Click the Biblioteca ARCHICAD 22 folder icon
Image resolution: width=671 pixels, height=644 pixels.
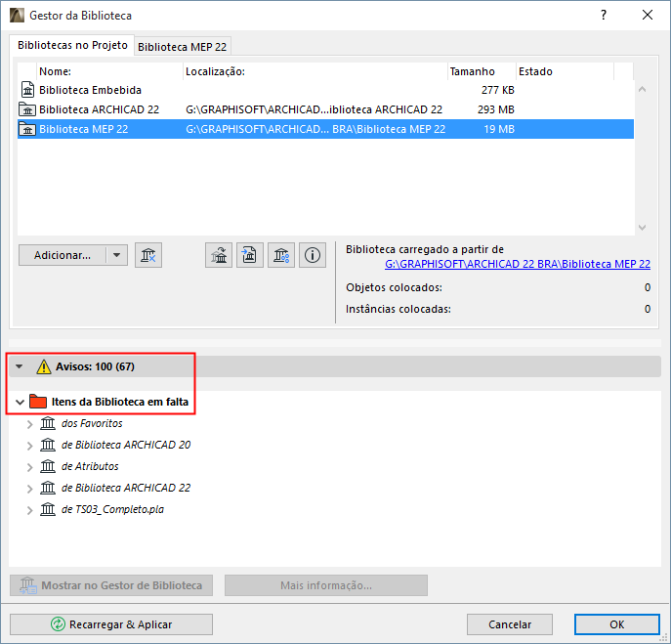point(27,109)
